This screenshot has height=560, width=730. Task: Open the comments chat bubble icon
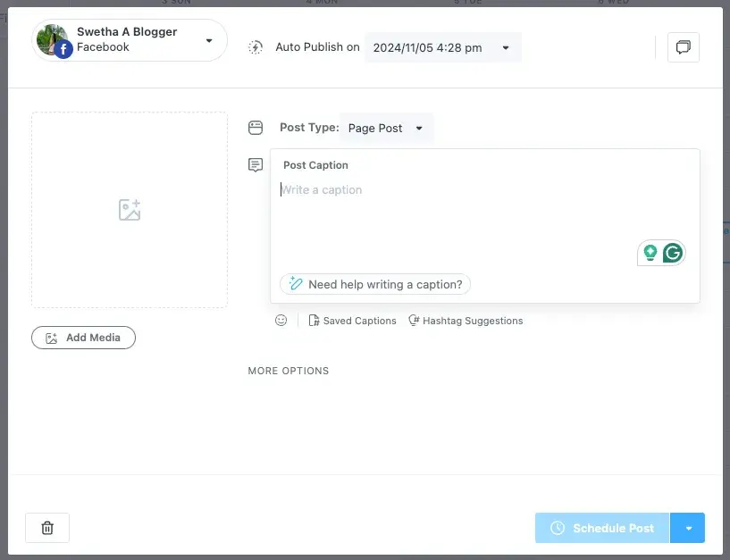coord(683,47)
